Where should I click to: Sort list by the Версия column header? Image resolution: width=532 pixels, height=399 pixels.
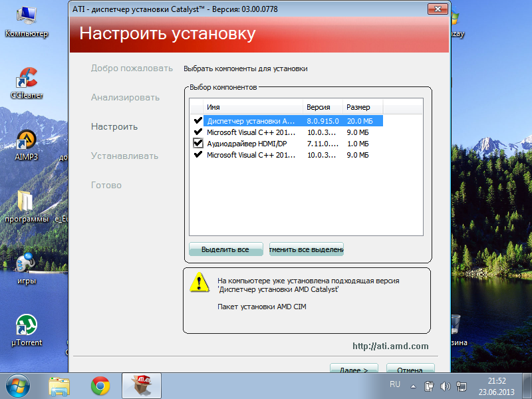pos(323,107)
